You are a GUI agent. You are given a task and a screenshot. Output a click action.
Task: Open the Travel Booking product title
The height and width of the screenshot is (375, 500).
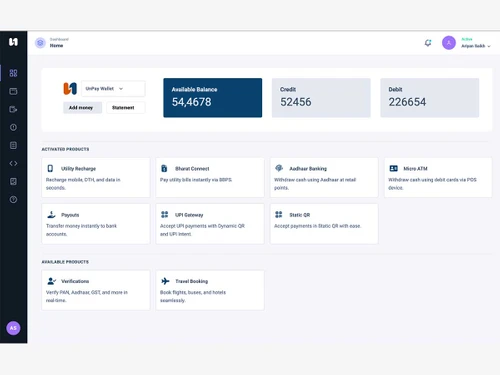click(x=192, y=281)
